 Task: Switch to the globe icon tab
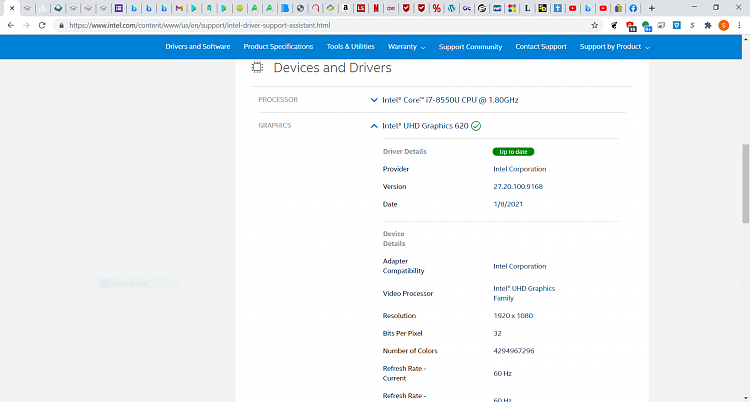[x=300, y=8]
